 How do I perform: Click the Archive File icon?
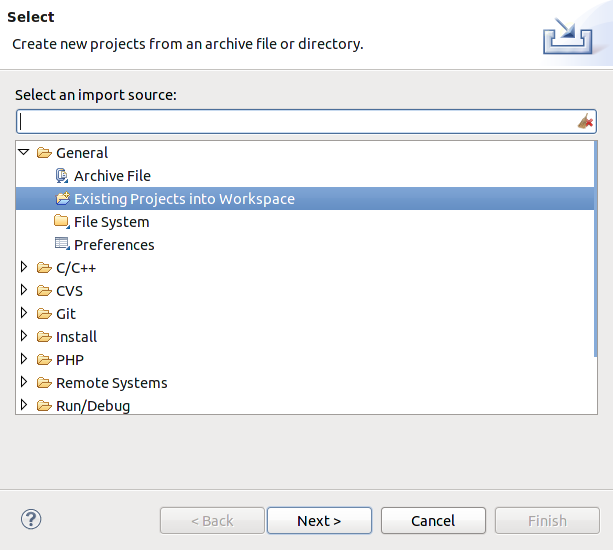click(x=62, y=176)
